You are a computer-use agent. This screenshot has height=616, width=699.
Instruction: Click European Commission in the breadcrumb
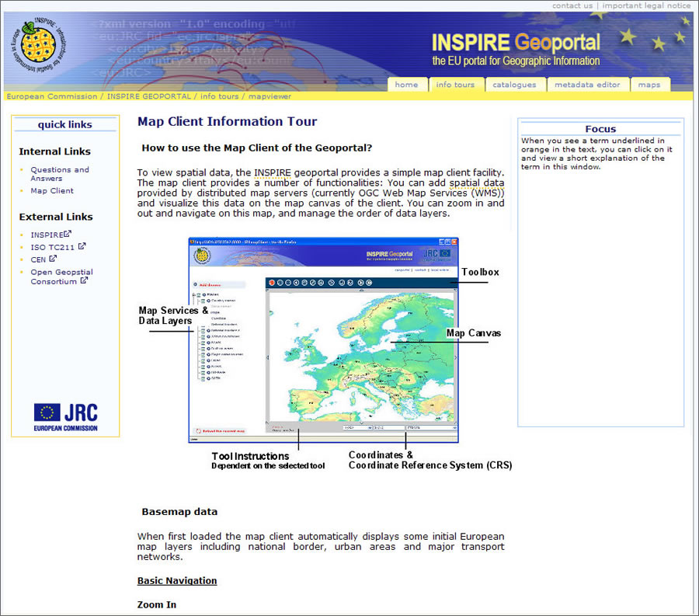(52, 96)
